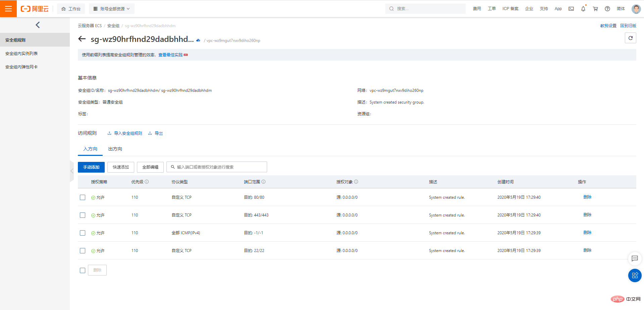Click the port or authorization object search field
This screenshot has height=310, width=644.
[217, 167]
